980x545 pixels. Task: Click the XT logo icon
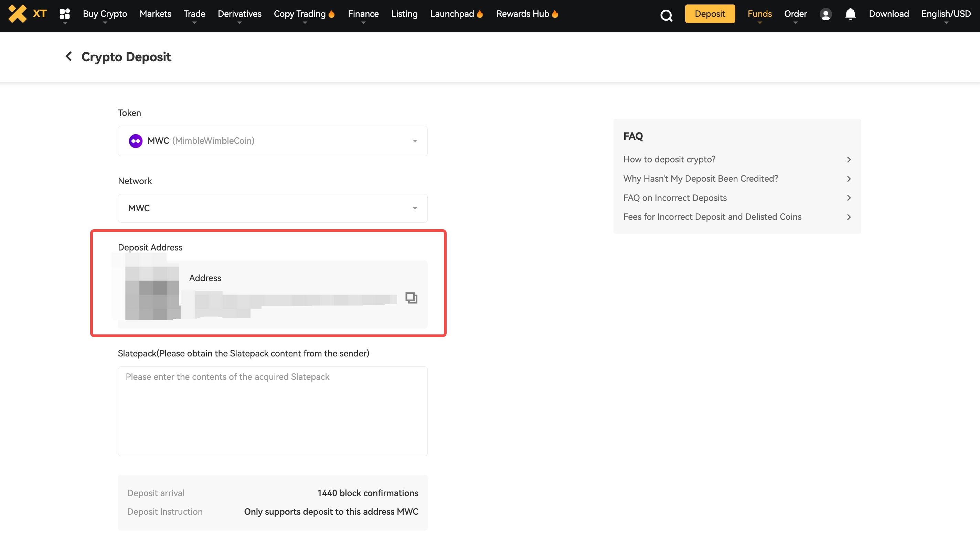coord(18,14)
